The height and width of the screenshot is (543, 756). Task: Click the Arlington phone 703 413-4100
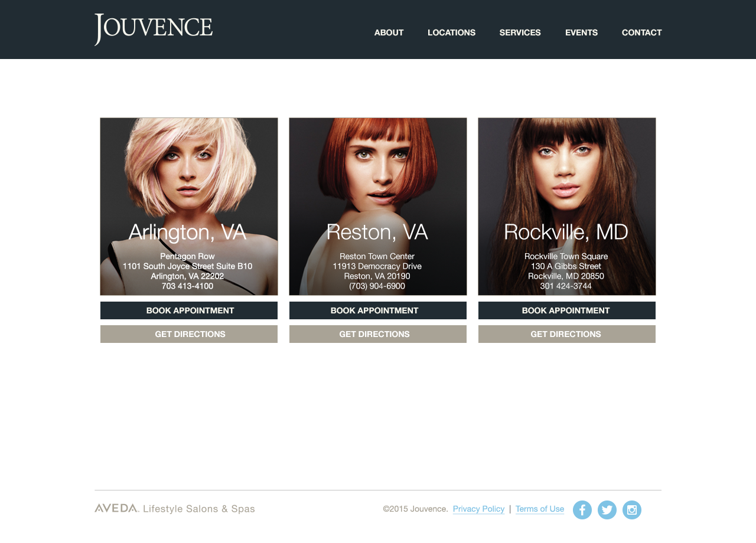click(x=187, y=286)
